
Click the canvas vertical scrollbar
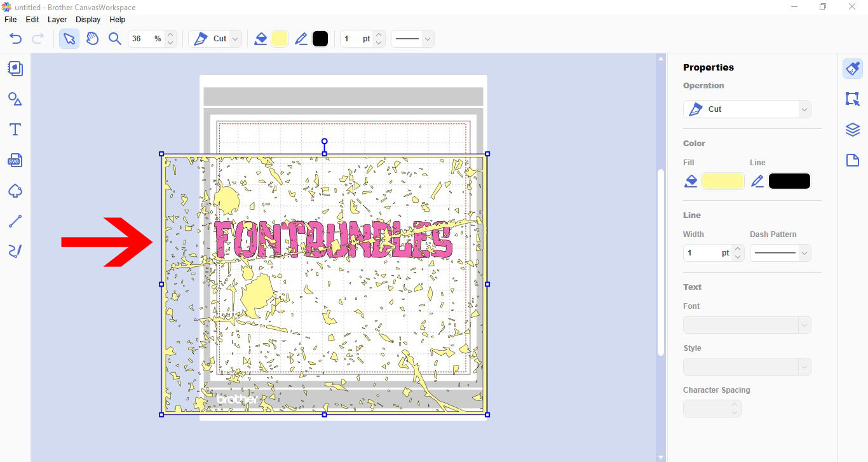(661, 262)
